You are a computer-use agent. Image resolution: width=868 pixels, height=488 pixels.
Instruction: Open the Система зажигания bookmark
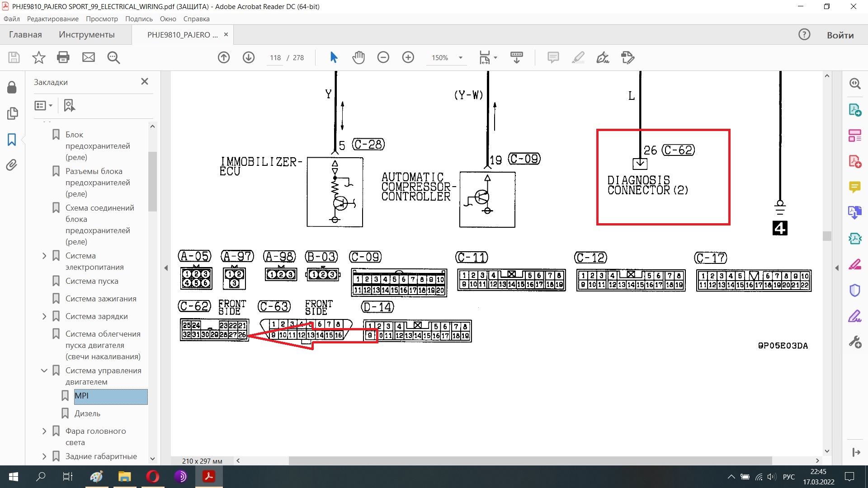click(101, 299)
